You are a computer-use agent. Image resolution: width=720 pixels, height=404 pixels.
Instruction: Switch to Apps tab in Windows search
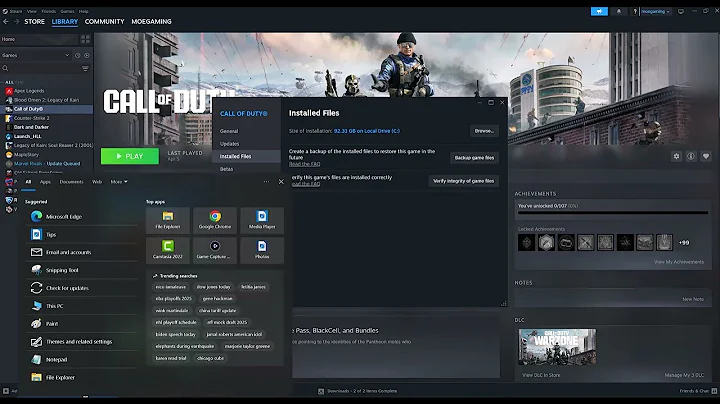click(x=45, y=182)
